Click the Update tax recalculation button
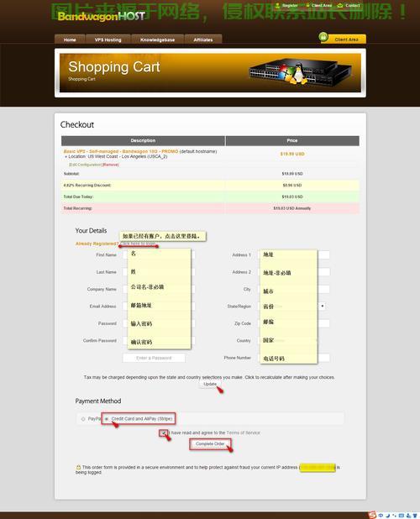420x519 pixels. point(210,384)
